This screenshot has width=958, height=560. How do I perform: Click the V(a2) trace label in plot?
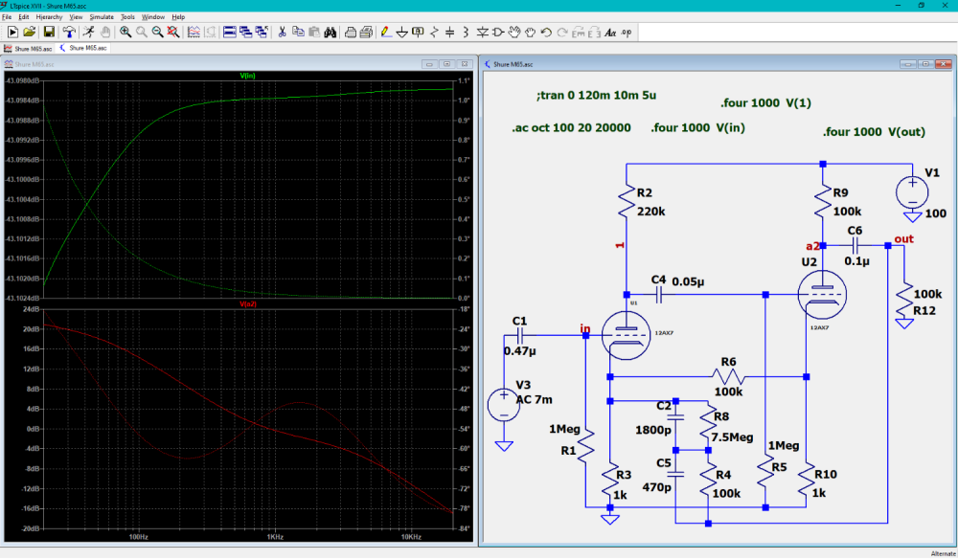248,303
